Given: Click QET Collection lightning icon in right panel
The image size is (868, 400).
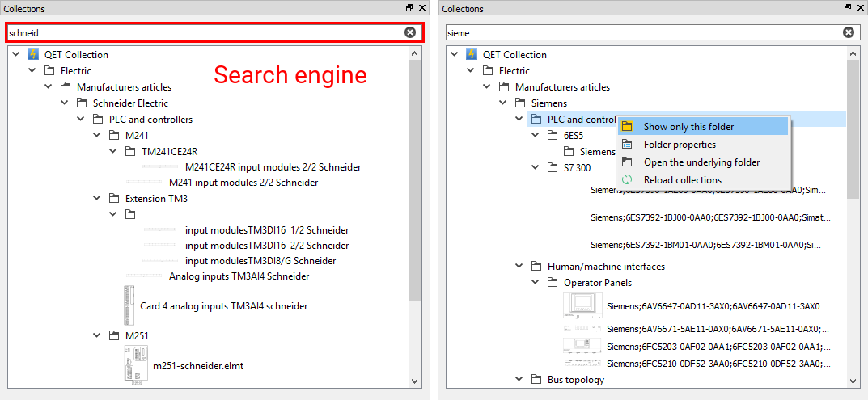Looking at the screenshot, I should click(472, 54).
